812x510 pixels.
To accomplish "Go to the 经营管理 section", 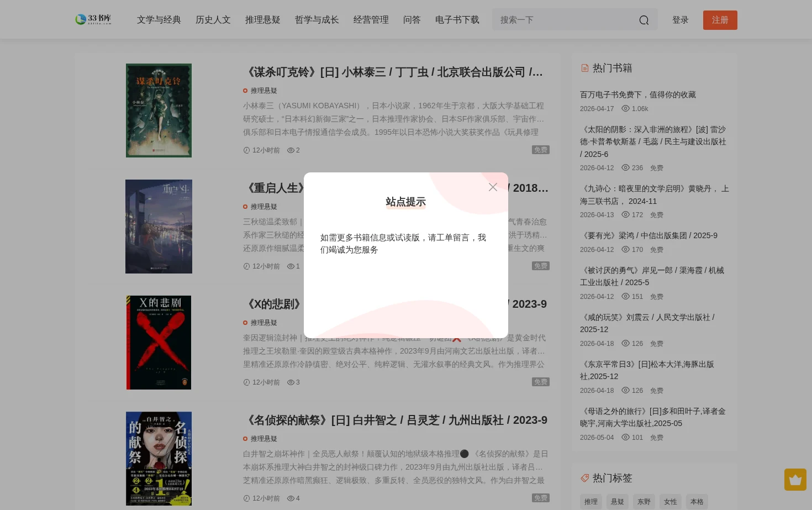I will 371,20.
